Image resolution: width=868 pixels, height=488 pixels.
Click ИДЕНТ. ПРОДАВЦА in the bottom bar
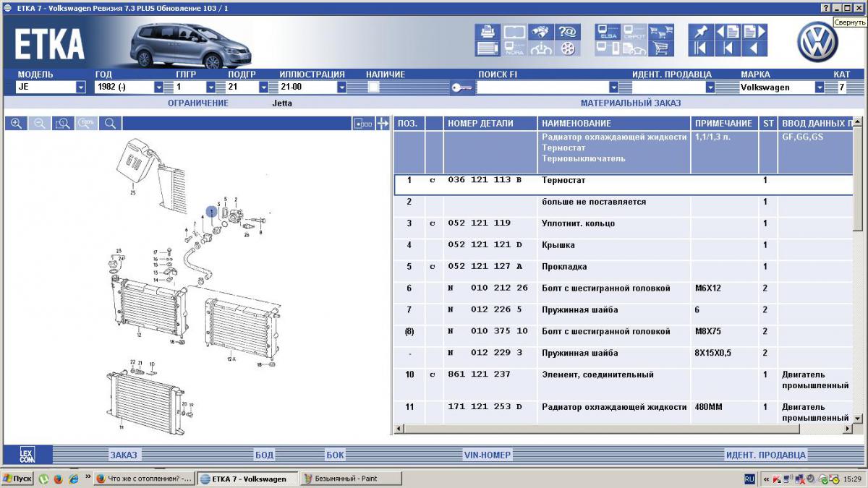click(765, 455)
